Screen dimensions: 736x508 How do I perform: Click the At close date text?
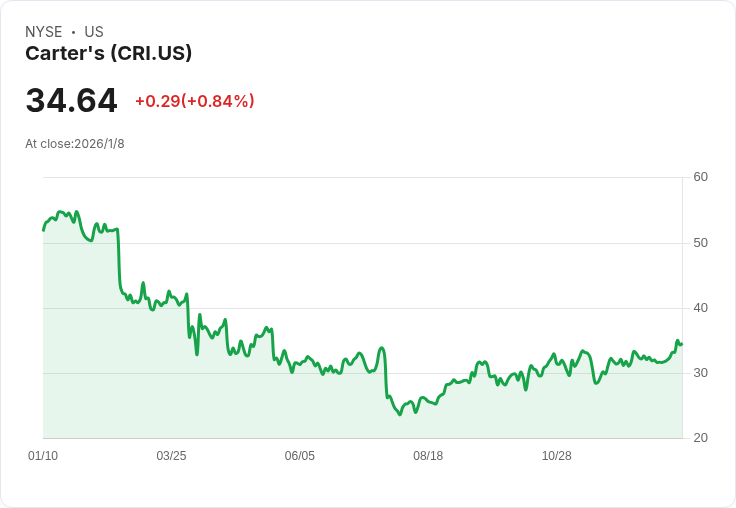[x=75, y=144]
